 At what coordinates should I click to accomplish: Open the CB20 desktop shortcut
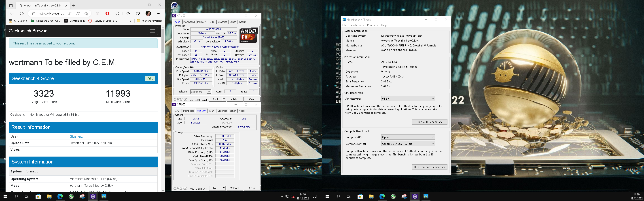click(174, 7)
